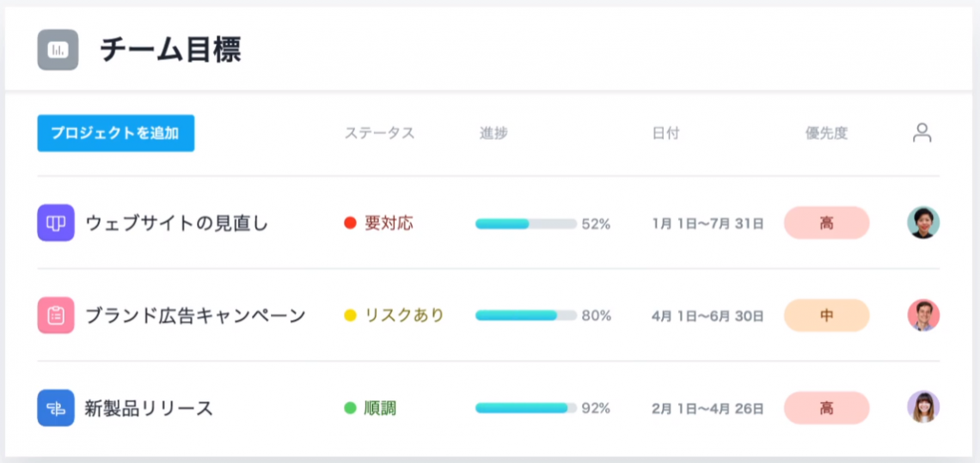Open avatar of ブランド広告キャンペーン assignee
The width and height of the screenshot is (980, 463).
923,315
